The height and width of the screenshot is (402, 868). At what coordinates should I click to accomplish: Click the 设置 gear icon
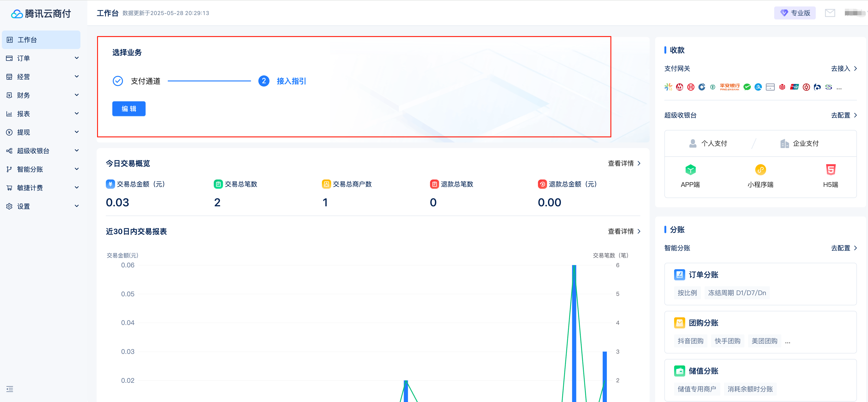[x=9, y=206]
